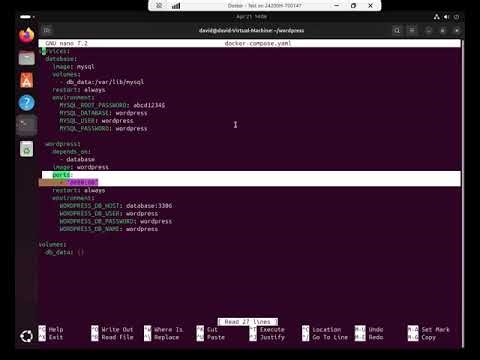Click WORDPRESS_DB_HOST: database:3306 line
This screenshot has width=480, height=360.
116,206
